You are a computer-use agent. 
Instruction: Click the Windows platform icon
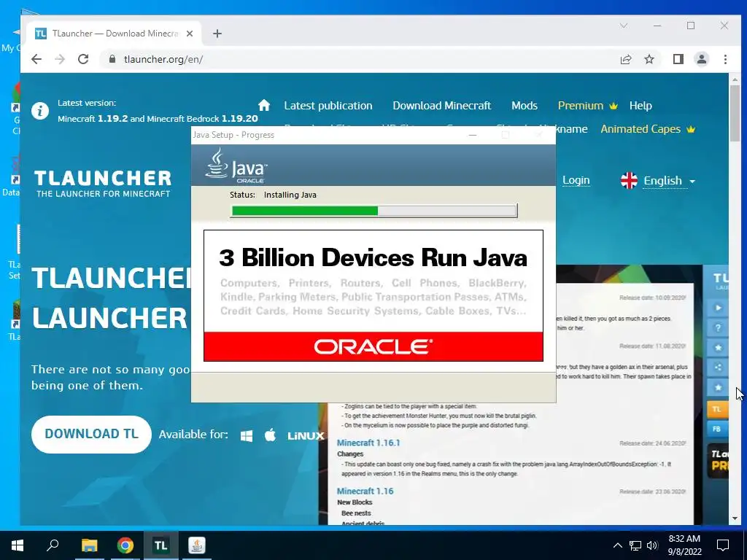(247, 435)
